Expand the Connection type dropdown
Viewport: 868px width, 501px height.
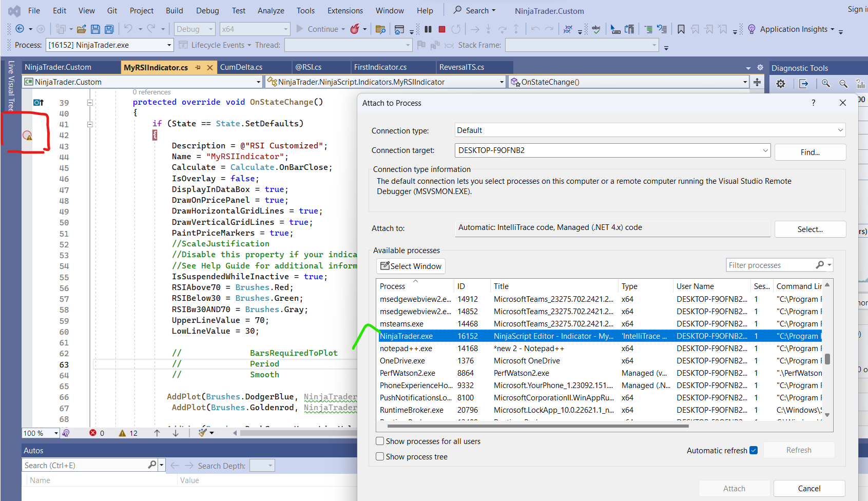tap(840, 130)
